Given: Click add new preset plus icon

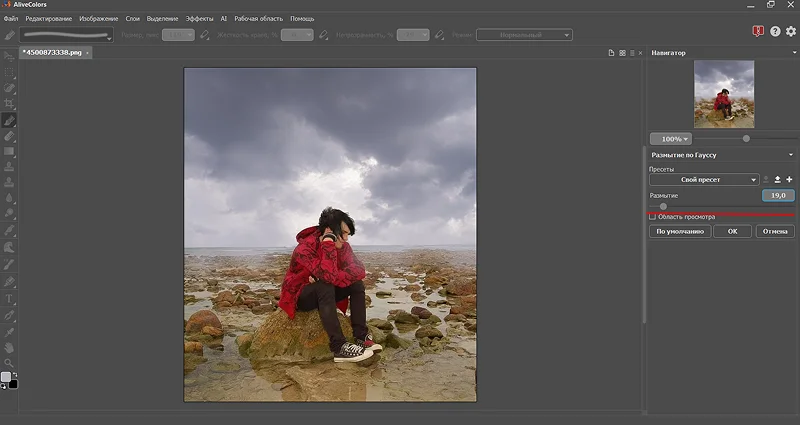Looking at the screenshot, I should (x=789, y=180).
